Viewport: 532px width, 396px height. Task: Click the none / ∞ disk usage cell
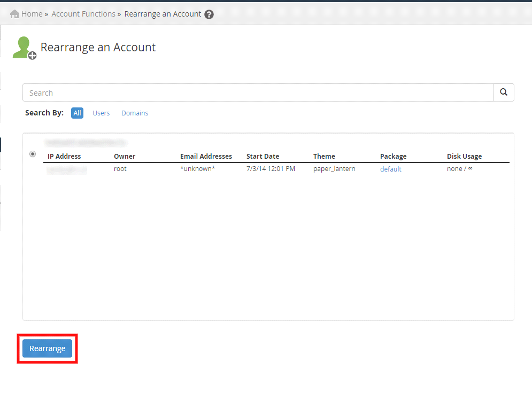[x=459, y=168]
